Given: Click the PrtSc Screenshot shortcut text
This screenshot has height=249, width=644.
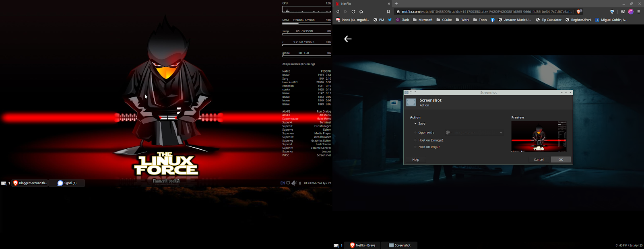Looking at the screenshot, I should coord(306,155).
